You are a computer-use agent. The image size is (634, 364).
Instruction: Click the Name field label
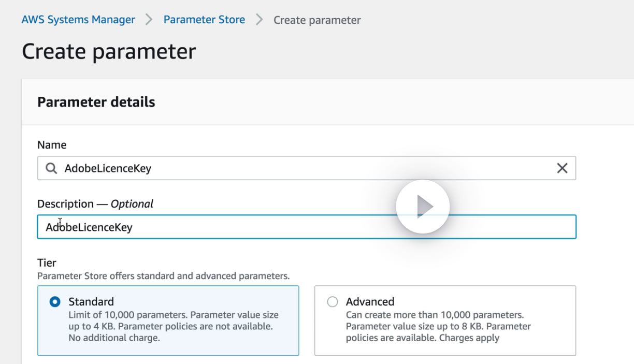click(x=52, y=145)
